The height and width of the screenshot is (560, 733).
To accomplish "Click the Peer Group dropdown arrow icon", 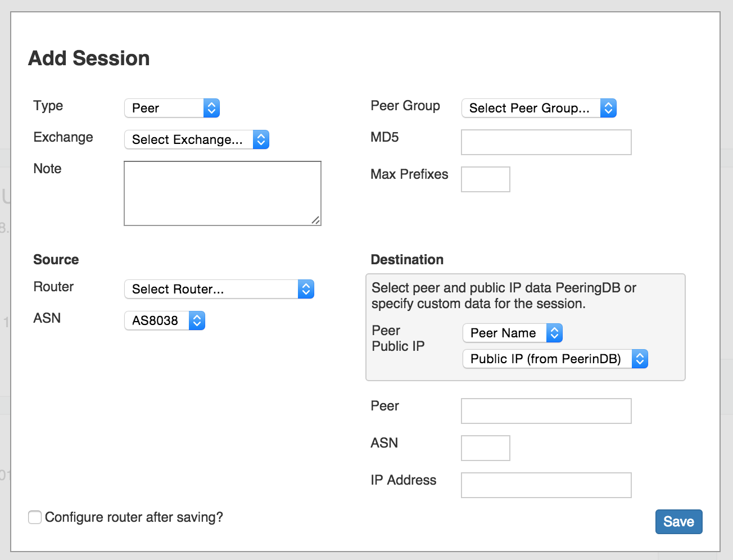I will tap(608, 108).
